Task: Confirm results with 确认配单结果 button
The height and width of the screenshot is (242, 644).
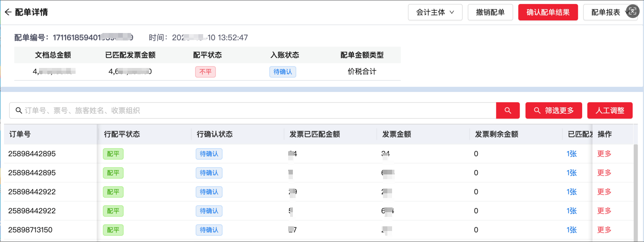Action: pos(548,12)
